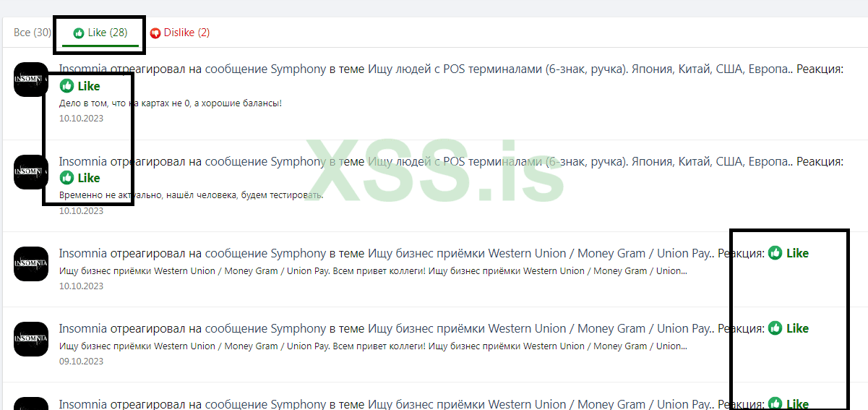Click the avatar in the 09.10.2023 Western Union row

click(x=31, y=338)
